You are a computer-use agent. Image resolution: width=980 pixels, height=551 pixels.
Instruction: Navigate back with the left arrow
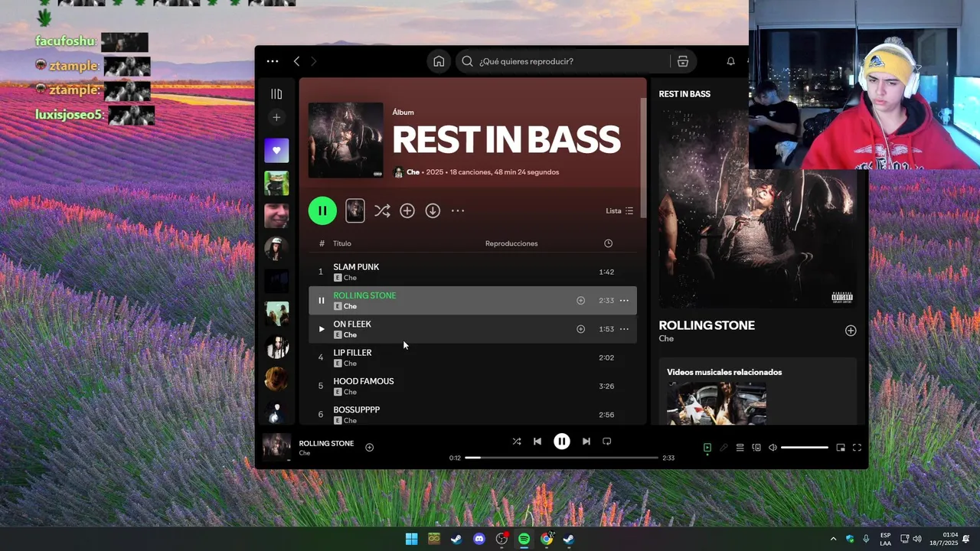[296, 61]
